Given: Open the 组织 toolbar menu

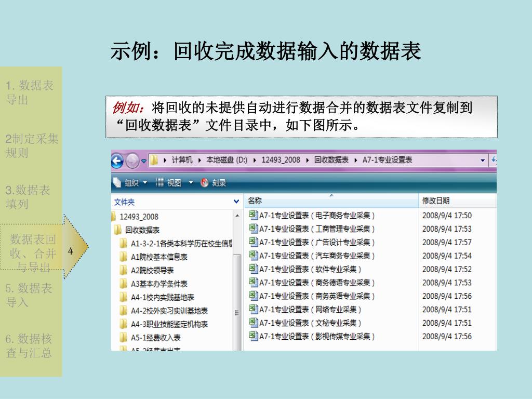Looking at the screenshot, I should click(x=130, y=183).
